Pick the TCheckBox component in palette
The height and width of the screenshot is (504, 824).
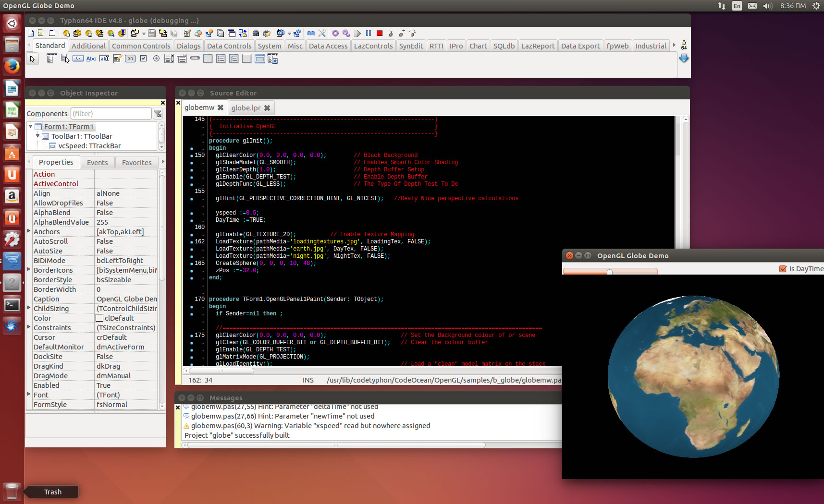(143, 59)
